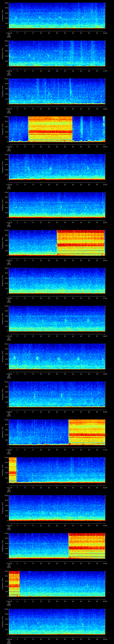Viewport: 114px width, 644px height.
Task: Click the '32:00' end time label
Action: point(105,109)
